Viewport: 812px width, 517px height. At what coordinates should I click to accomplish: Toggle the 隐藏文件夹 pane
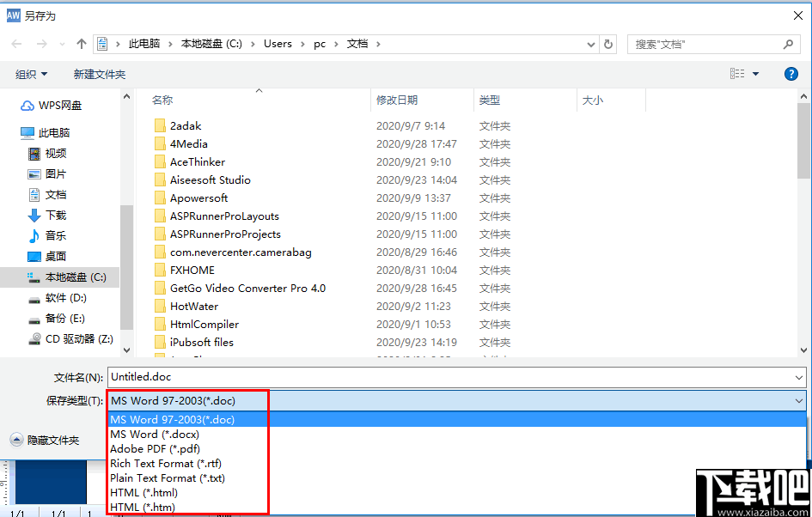click(50, 439)
